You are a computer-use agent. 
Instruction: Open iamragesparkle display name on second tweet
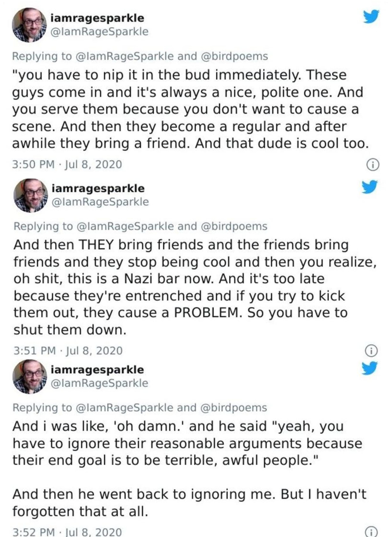(x=98, y=189)
